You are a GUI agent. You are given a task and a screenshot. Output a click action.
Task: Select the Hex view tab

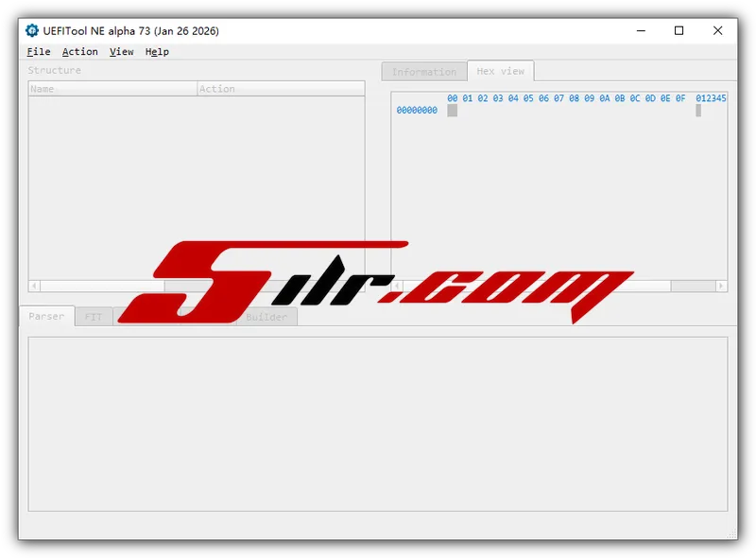500,71
